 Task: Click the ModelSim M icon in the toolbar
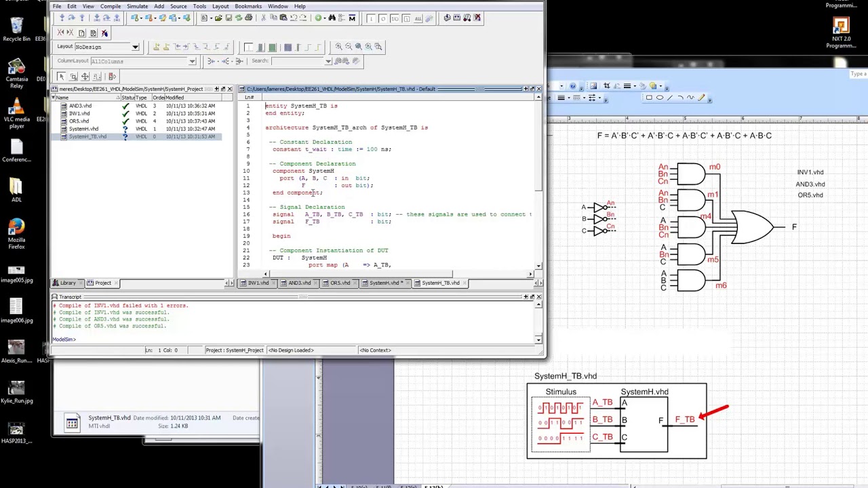(352, 18)
